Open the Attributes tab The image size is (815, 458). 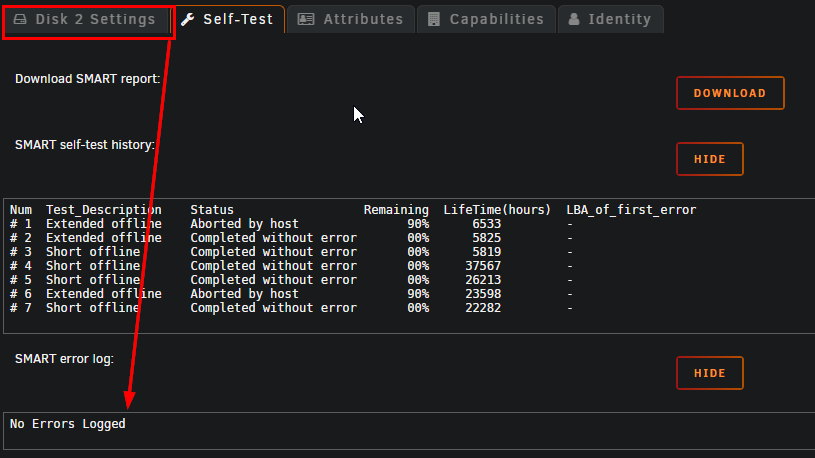point(350,19)
